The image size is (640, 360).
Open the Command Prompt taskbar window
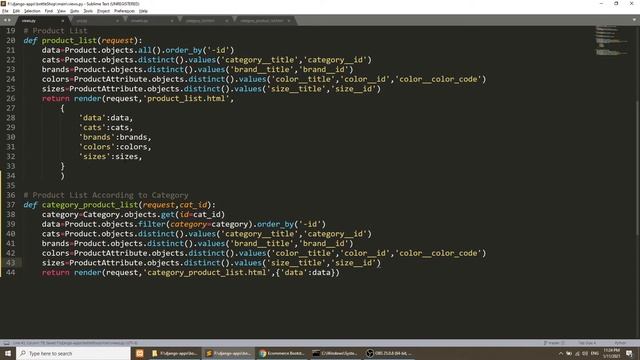coord(336,353)
